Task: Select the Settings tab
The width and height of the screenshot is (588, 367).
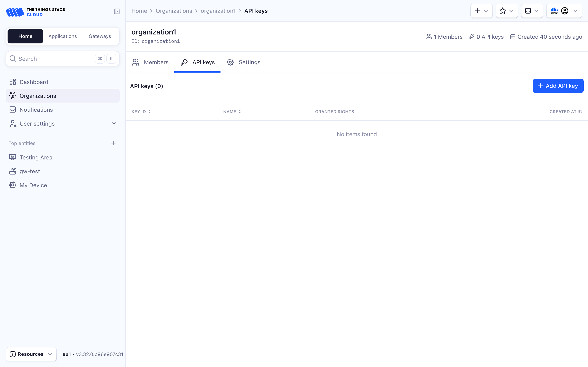Action: [243, 62]
